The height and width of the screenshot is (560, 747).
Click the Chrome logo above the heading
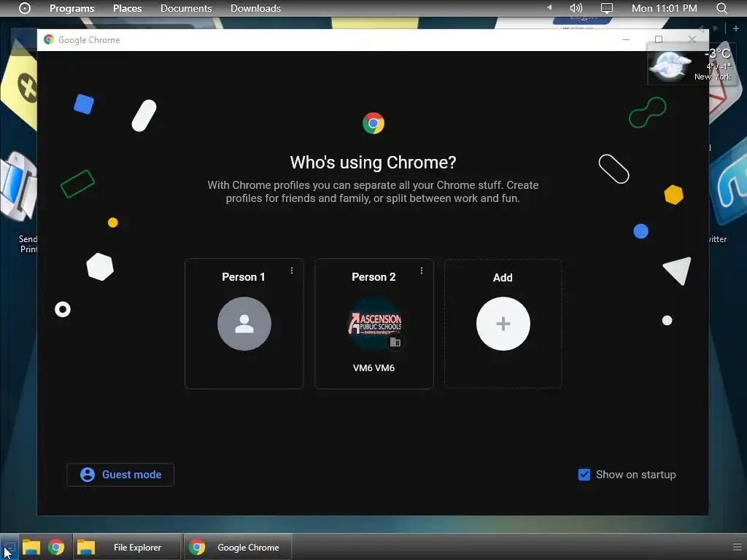click(x=373, y=123)
